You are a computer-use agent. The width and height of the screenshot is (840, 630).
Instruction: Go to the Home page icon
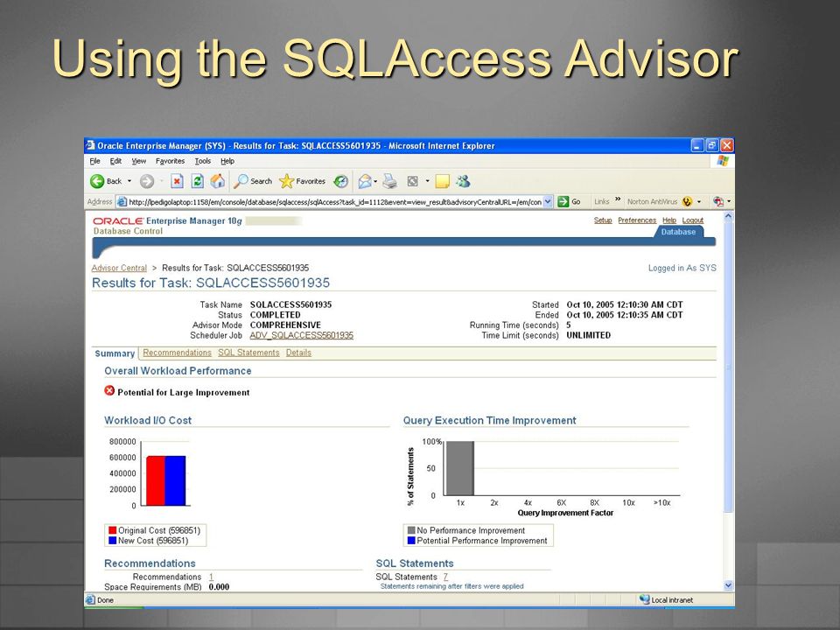(x=218, y=182)
